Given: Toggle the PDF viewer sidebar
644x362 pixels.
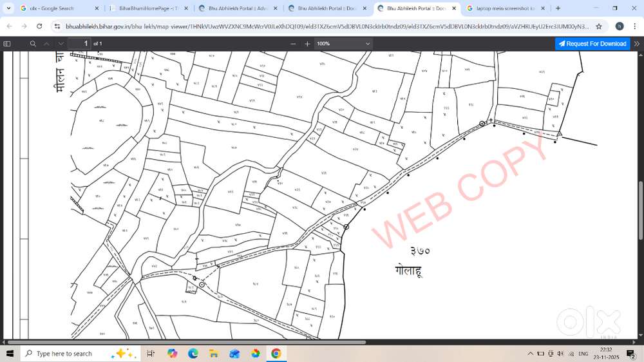Looking at the screenshot, I should 7,43.
